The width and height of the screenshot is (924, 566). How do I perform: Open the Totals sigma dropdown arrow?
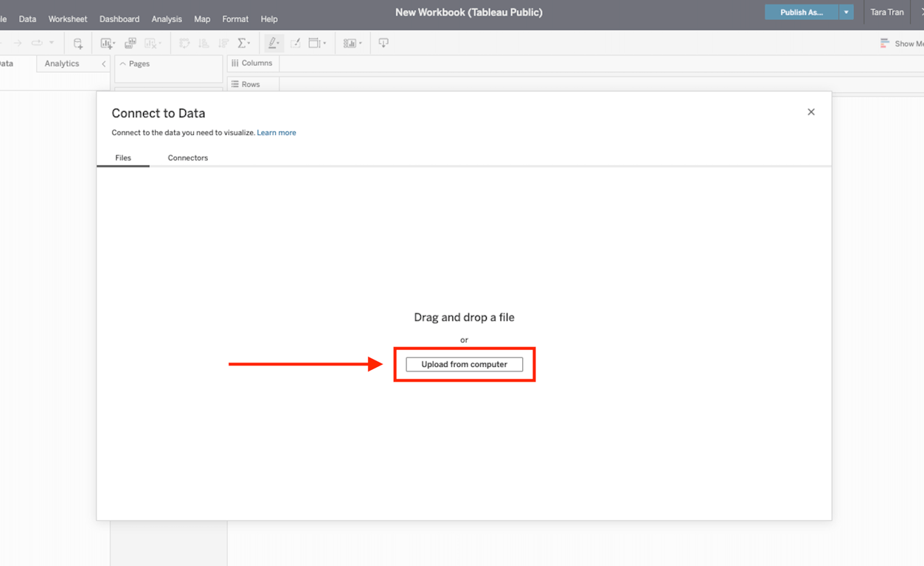(x=249, y=44)
